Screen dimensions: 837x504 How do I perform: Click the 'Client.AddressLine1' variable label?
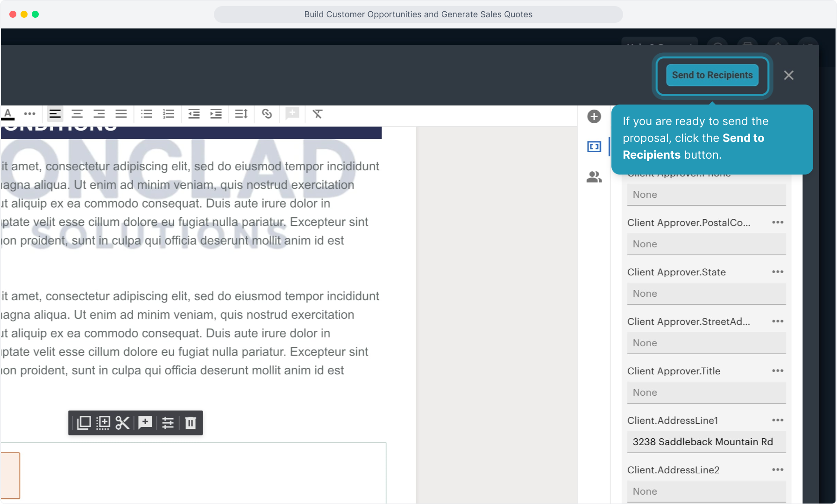pos(673,420)
